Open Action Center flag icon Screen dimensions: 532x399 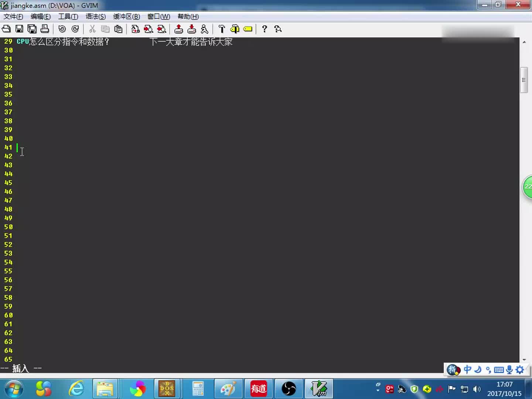(451, 389)
